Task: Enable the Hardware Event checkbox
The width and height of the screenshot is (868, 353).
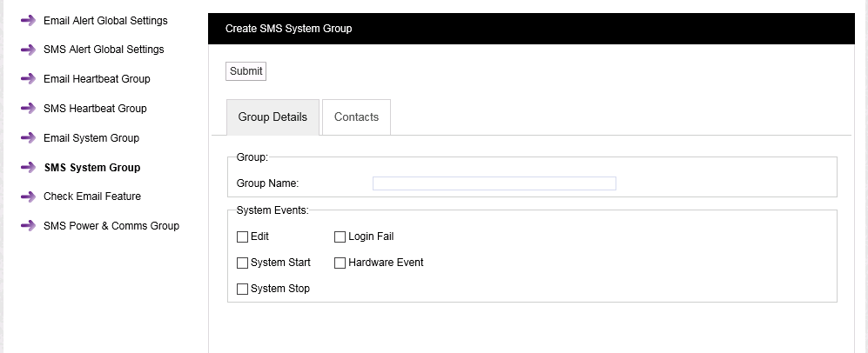Action: click(x=340, y=263)
